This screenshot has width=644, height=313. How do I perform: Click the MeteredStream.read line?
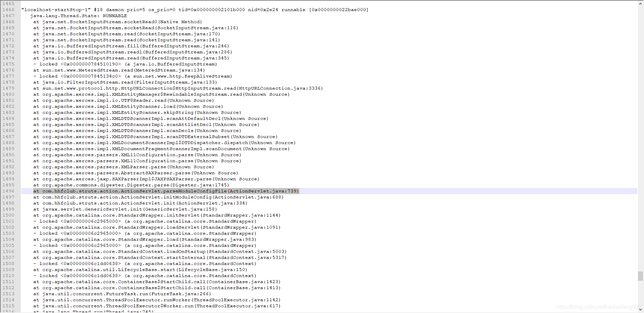(x=119, y=70)
